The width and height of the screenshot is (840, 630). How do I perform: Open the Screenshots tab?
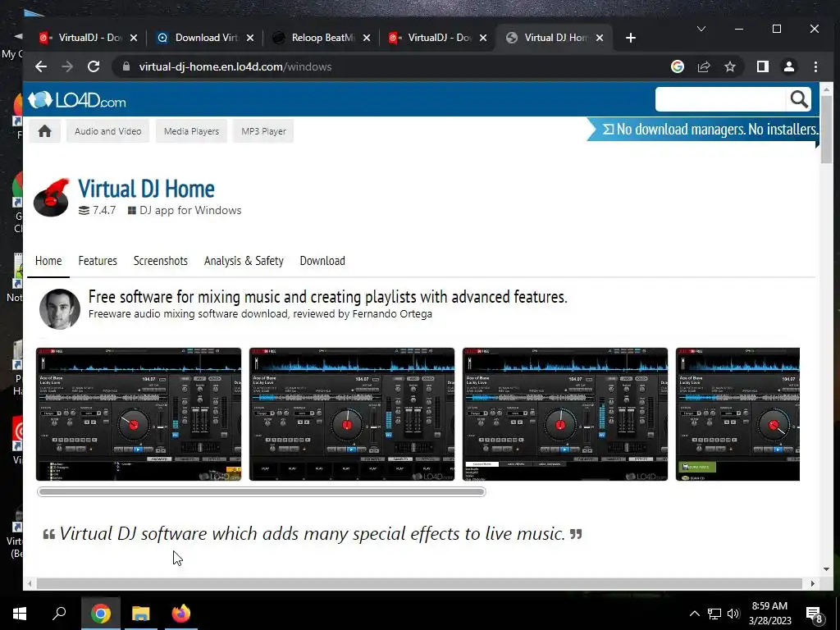160,261
